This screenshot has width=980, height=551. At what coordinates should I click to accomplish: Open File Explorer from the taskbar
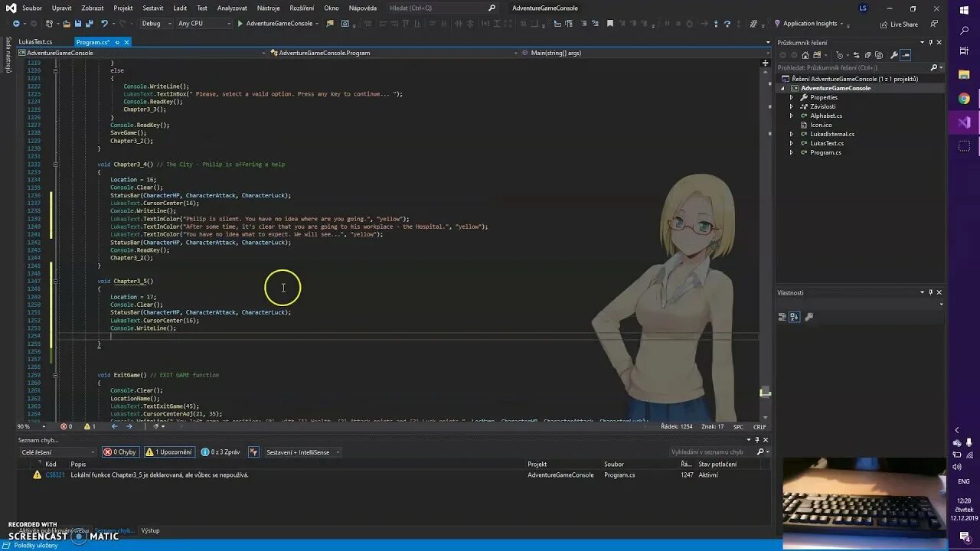[x=964, y=74]
